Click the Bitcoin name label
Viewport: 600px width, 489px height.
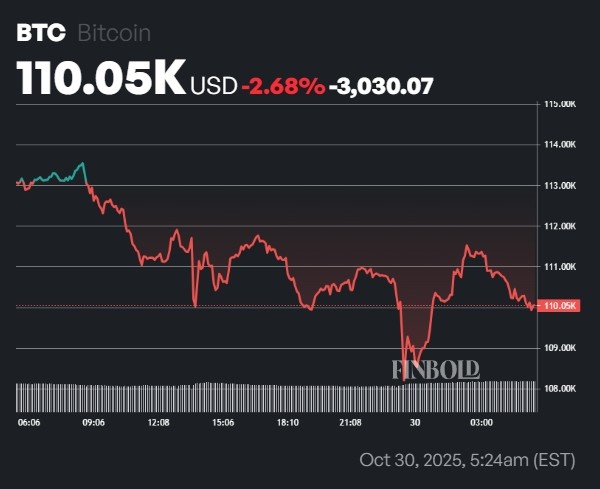(x=113, y=33)
